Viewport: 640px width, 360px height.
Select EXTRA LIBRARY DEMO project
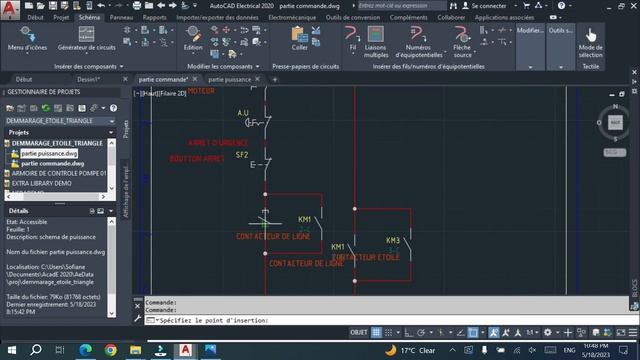(41, 183)
